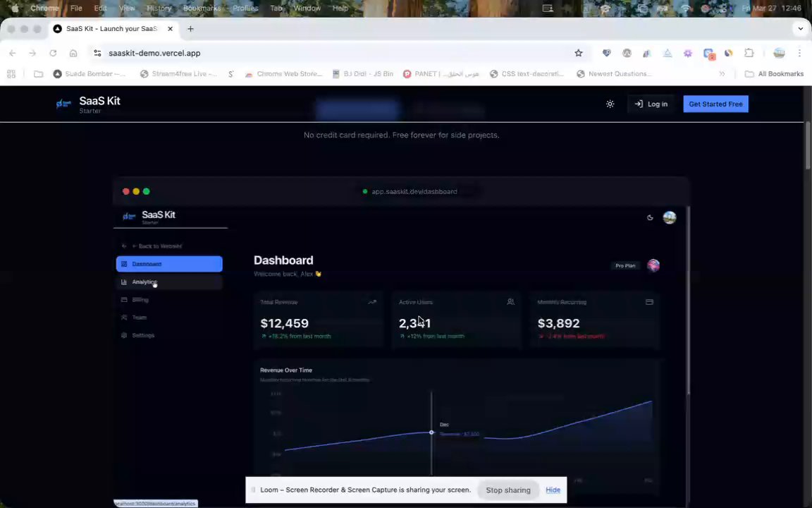The image size is (812, 508).
Task: Click the card icon on Monthly Recurring card
Action: [649, 302]
